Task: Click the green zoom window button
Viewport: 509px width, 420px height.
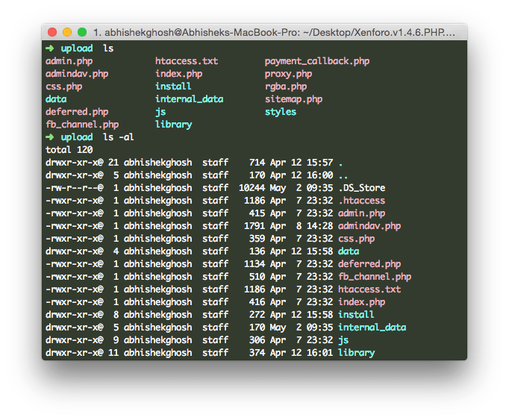Action: pos(82,32)
